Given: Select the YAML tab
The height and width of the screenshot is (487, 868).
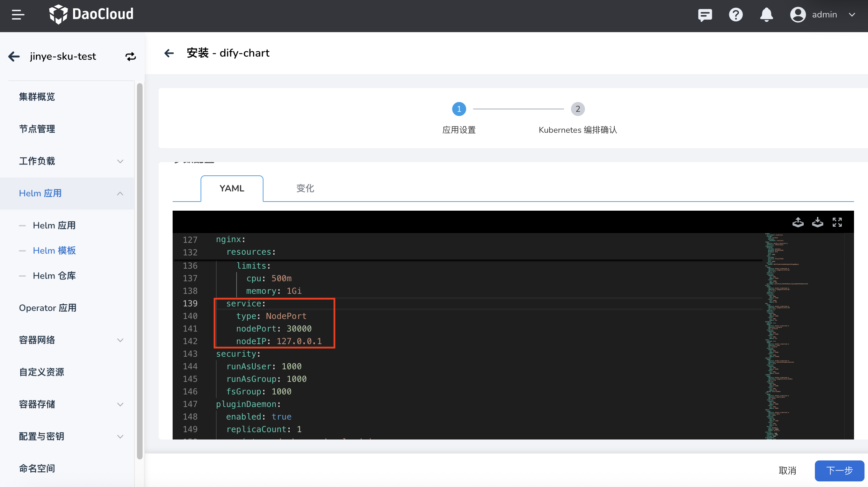Looking at the screenshot, I should (232, 189).
